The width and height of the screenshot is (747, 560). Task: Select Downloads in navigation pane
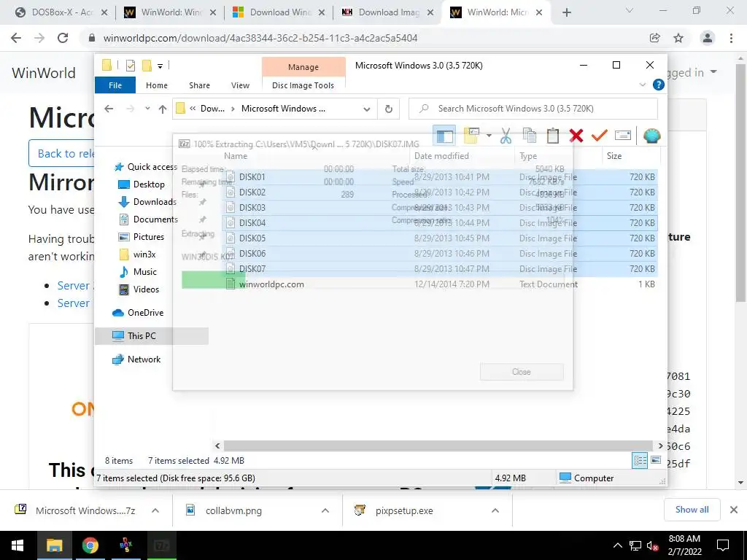(x=155, y=202)
